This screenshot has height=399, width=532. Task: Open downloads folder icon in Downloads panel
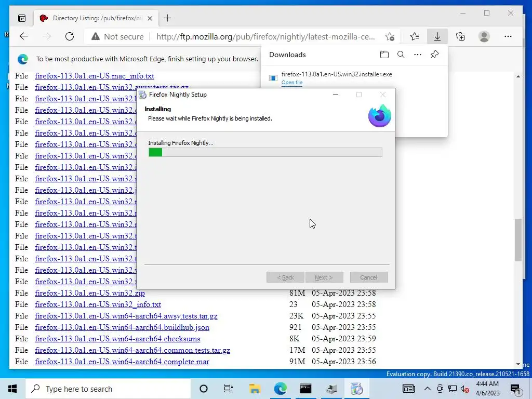[384, 55]
